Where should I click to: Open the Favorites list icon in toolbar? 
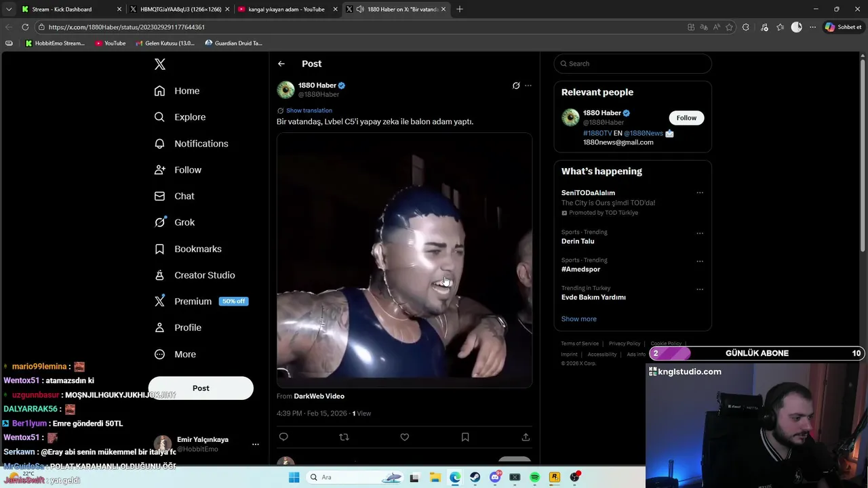click(781, 27)
